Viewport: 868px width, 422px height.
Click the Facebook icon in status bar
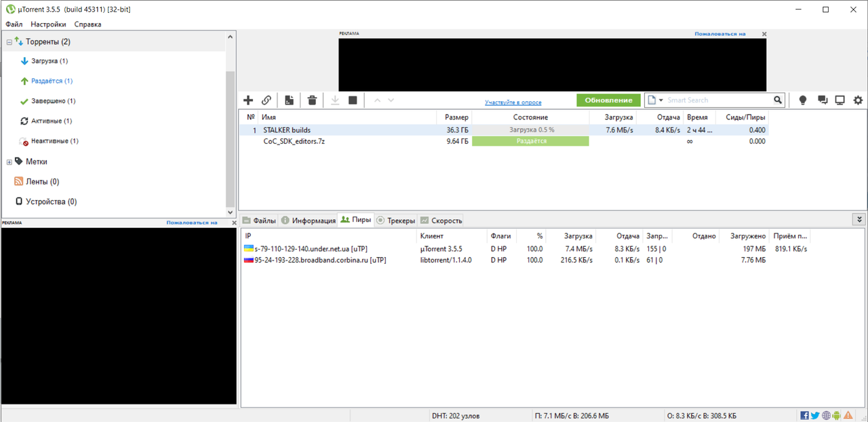tap(804, 415)
